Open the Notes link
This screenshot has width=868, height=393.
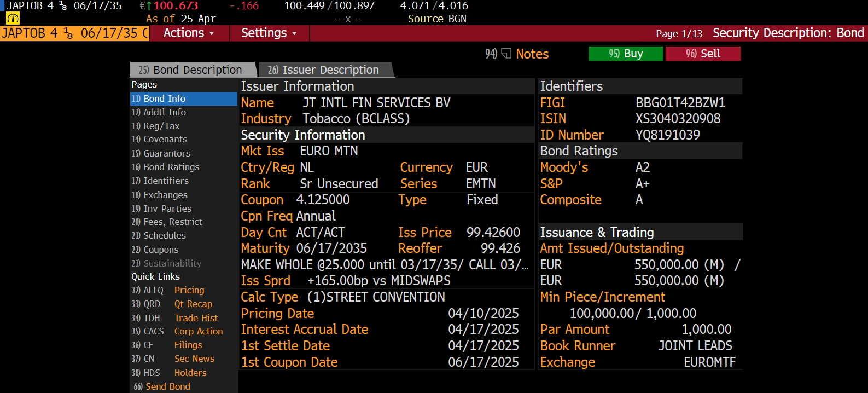[x=532, y=54]
